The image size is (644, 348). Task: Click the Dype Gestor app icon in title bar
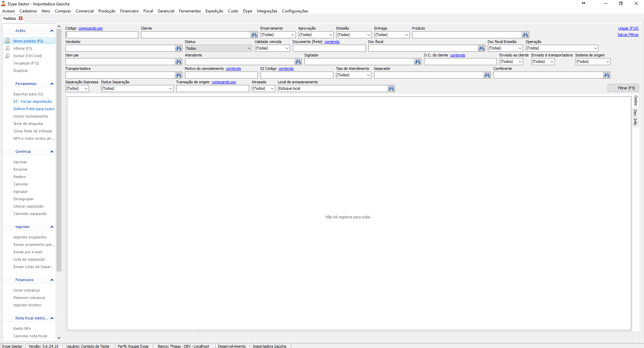3,4
